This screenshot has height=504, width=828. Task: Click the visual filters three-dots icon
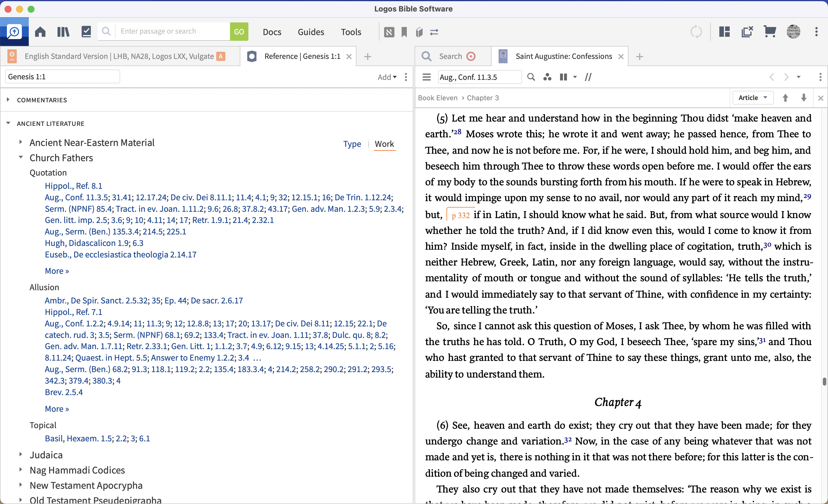[x=547, y=77]
